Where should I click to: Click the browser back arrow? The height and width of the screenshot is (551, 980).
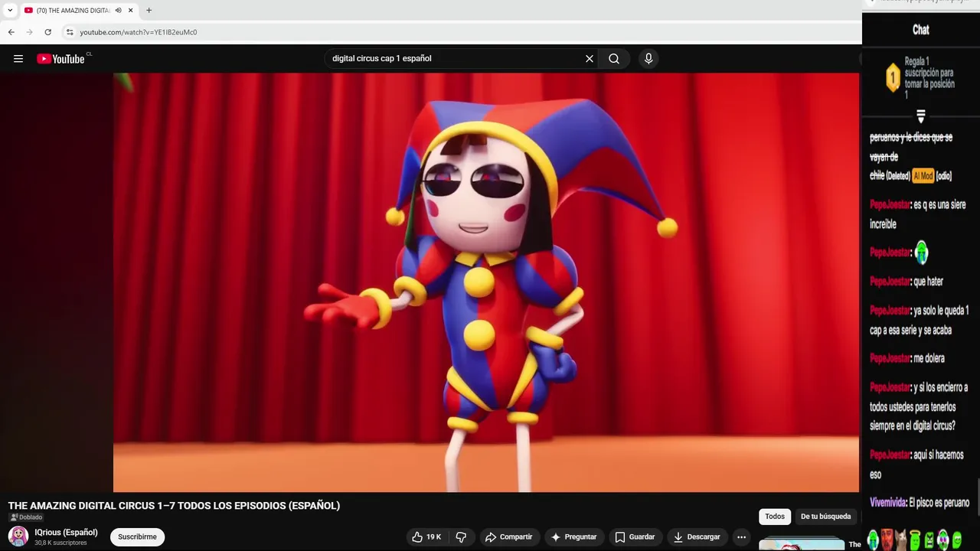11,32
